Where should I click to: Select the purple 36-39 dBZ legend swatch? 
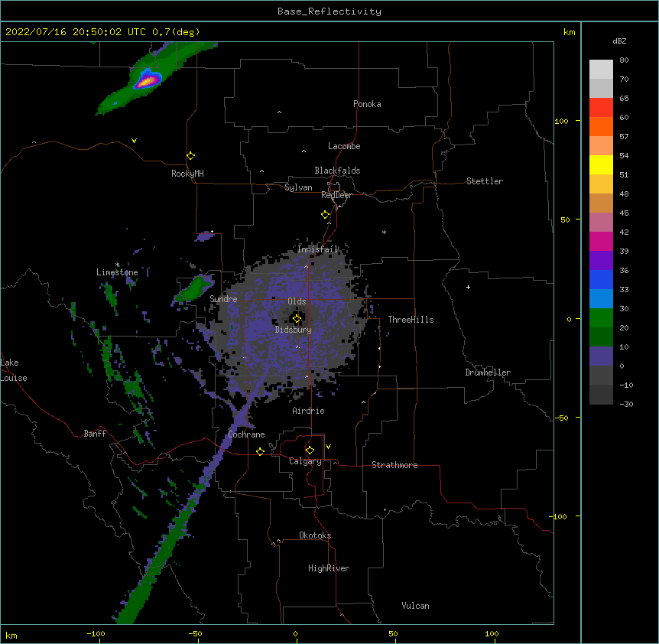(601, 261)
